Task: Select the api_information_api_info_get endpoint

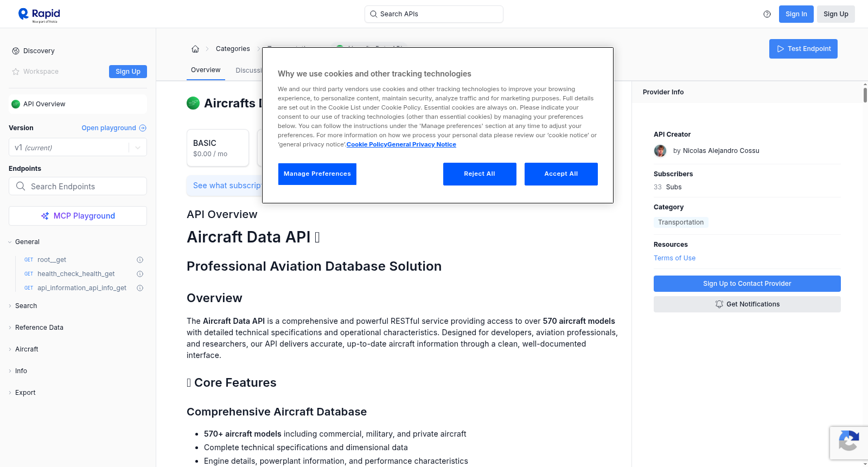Action: (x=82, y=288)
